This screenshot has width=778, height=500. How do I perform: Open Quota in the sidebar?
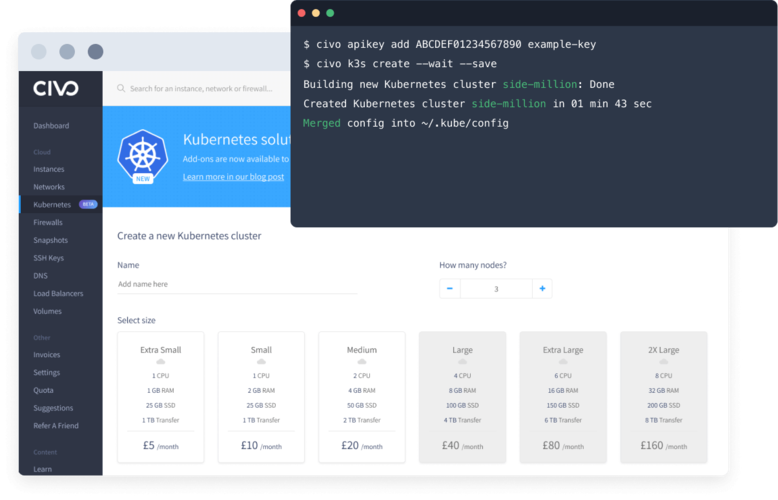(43, 390)
